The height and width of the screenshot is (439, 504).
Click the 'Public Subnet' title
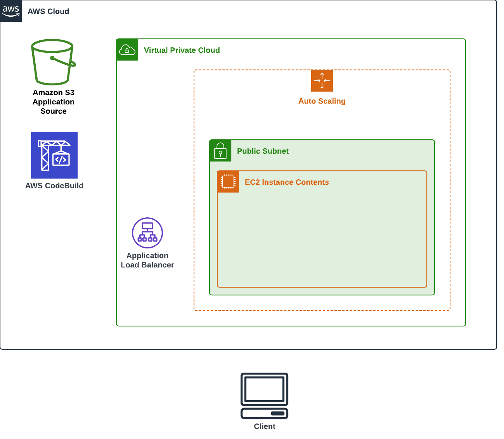point(263,151)
